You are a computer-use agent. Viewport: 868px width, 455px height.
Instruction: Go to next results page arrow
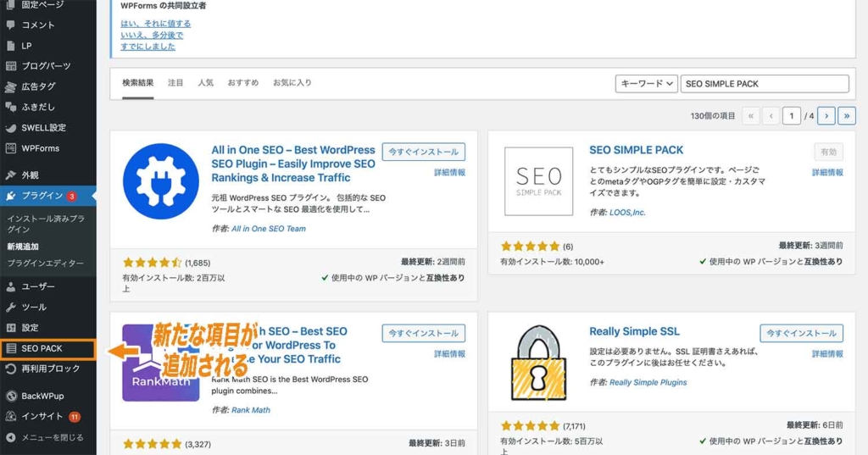(x=826, y=116)
